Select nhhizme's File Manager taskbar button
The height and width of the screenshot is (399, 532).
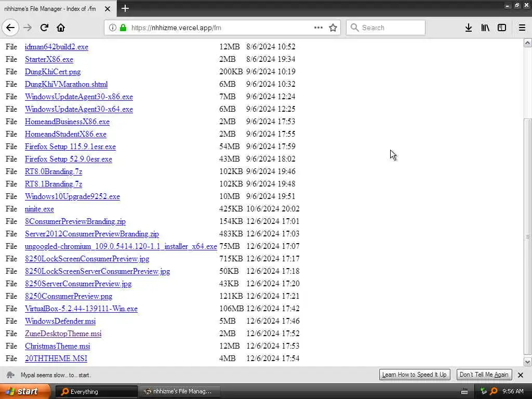(x=179, y=392)
